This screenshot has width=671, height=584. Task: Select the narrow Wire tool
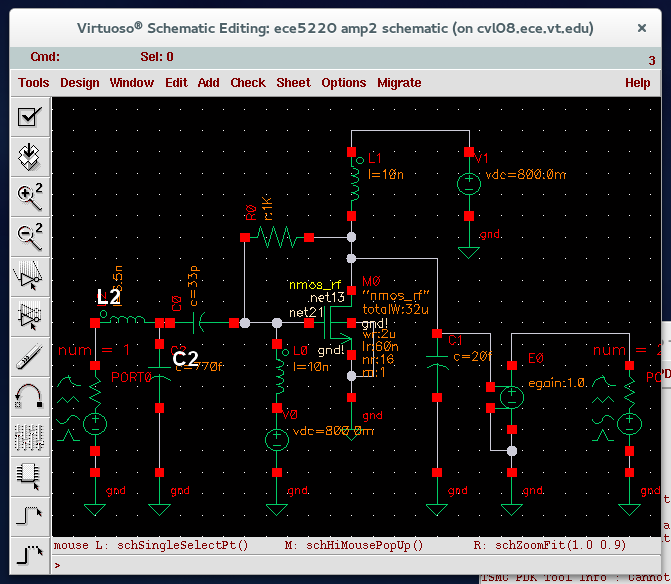point(30,516)
